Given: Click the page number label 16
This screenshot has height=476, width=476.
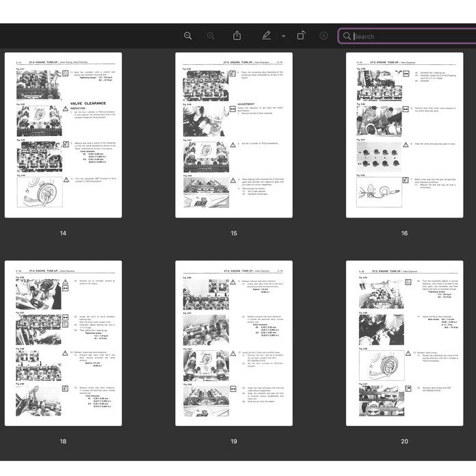Looking at the screenshot, I should [404, 233].
